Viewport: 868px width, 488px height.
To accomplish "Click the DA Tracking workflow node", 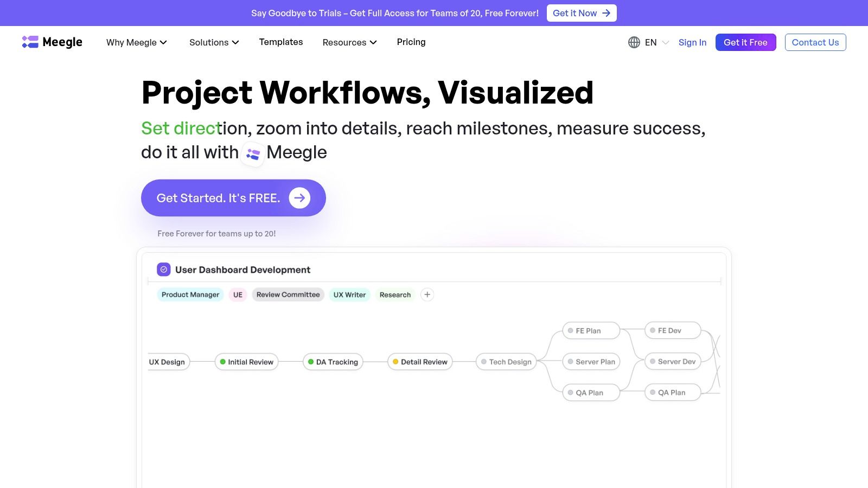I will point(333,362).
